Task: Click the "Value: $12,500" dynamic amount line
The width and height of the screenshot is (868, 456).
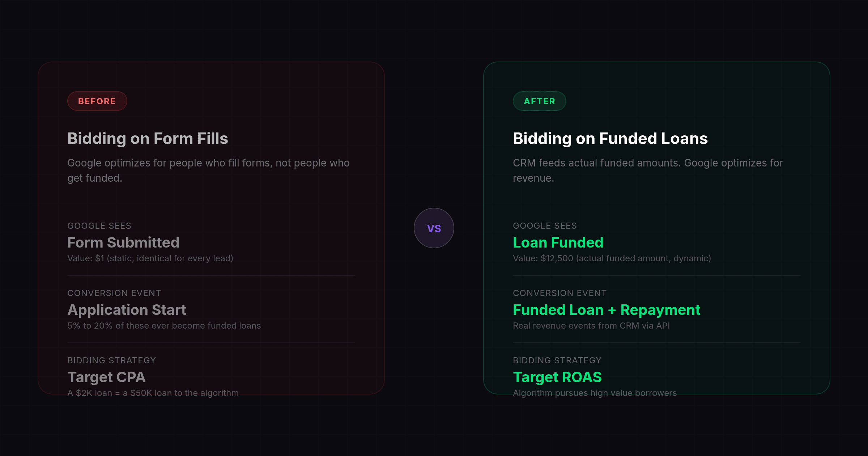Action: click(612, 258)
